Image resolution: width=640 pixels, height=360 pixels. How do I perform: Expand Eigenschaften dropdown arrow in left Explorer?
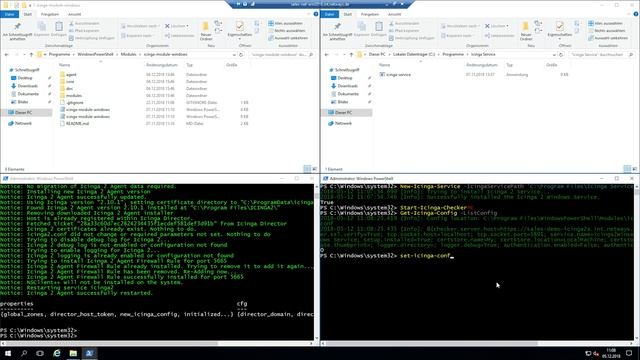(240, 38)
